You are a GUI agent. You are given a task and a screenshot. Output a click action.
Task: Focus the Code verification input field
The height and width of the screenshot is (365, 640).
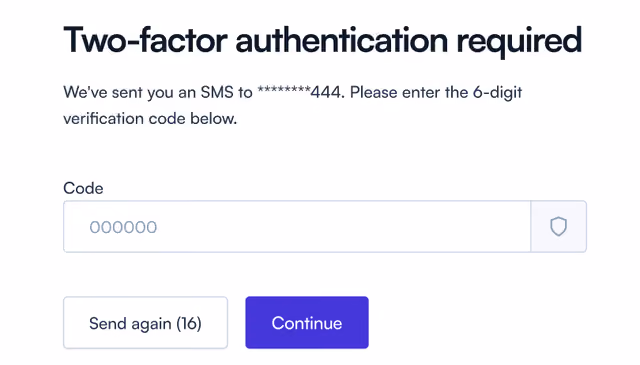[x=297, y=227]
